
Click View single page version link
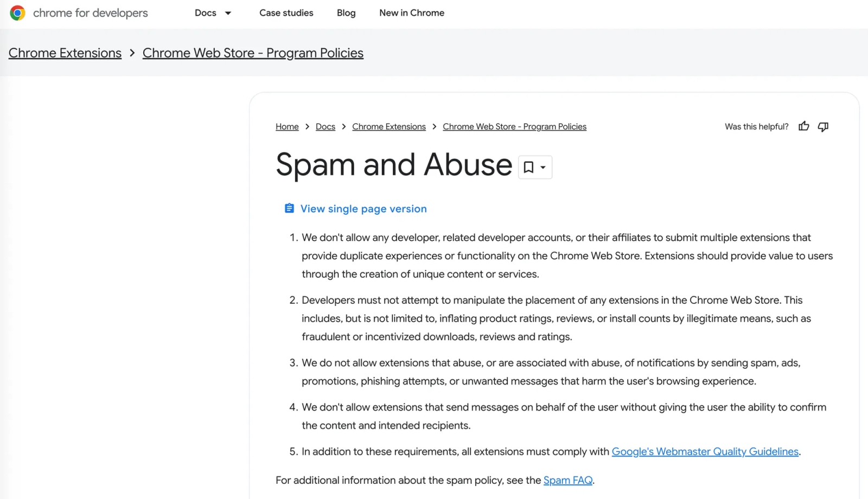363,209
